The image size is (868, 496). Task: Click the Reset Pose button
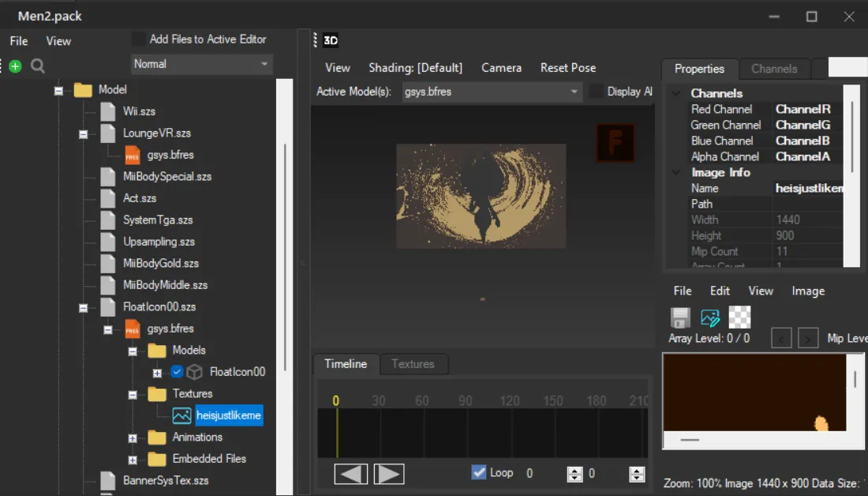click(x=567, y=68)
